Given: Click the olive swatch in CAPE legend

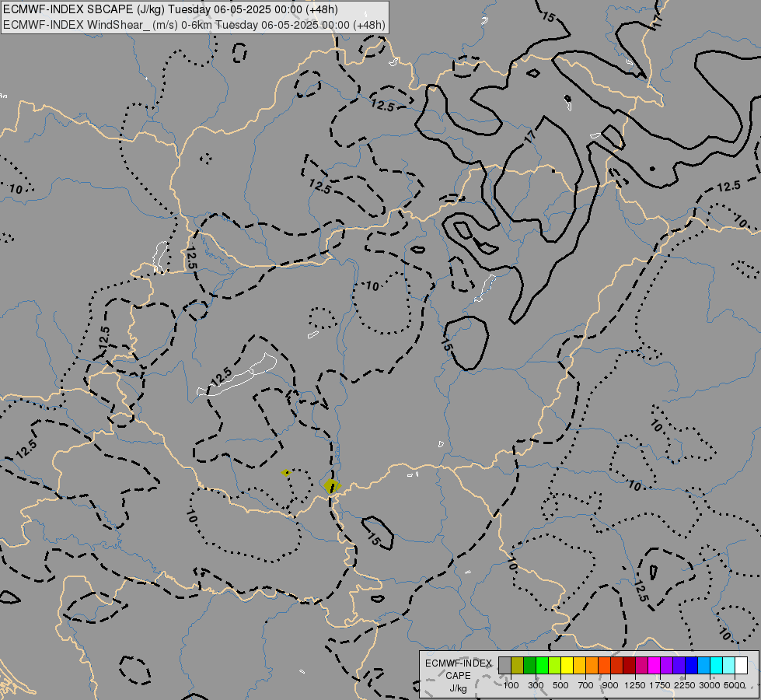Looking at the screenshot, I should click(518, 666).
